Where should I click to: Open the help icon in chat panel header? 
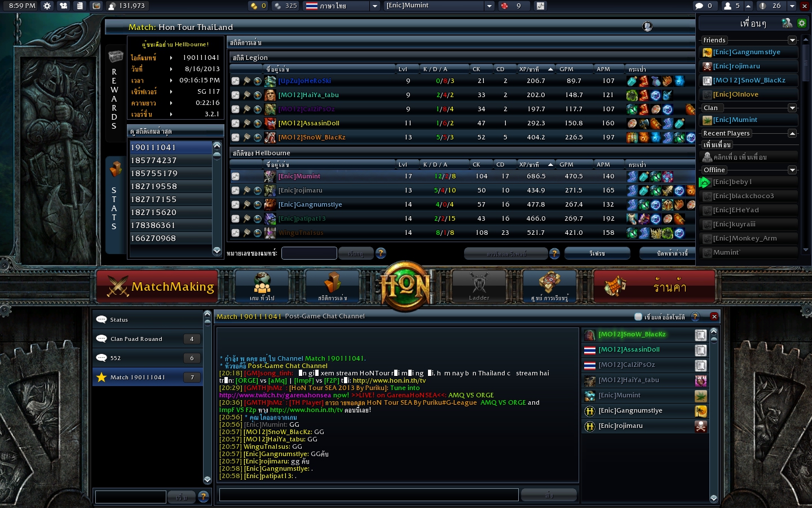[x=695, y=317]
